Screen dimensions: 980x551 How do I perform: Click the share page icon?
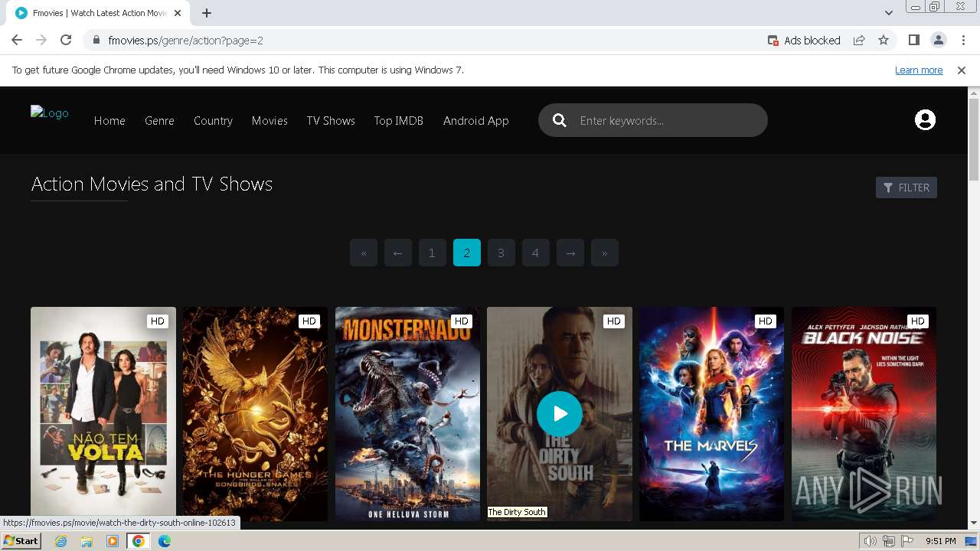[859, 40]
